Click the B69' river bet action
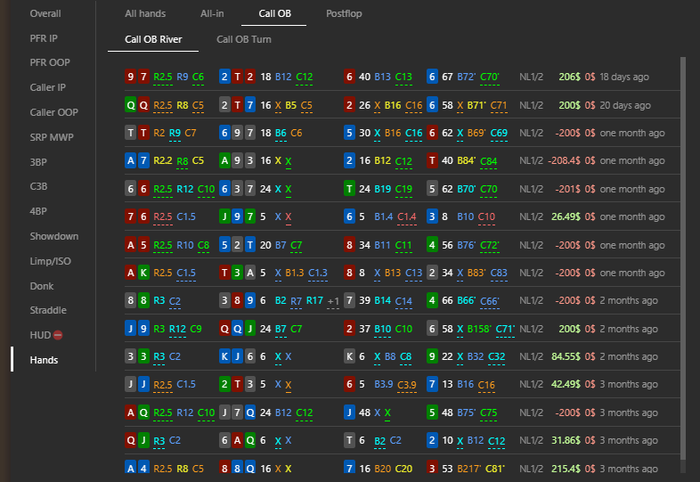 [x=477, y=133]
